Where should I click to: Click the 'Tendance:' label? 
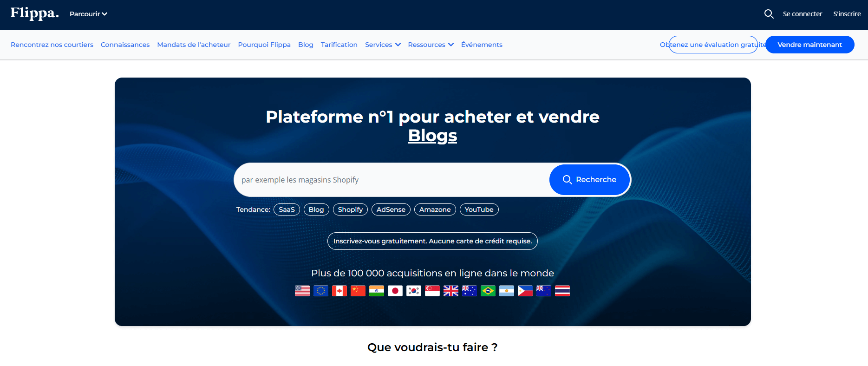click(253, 209)
